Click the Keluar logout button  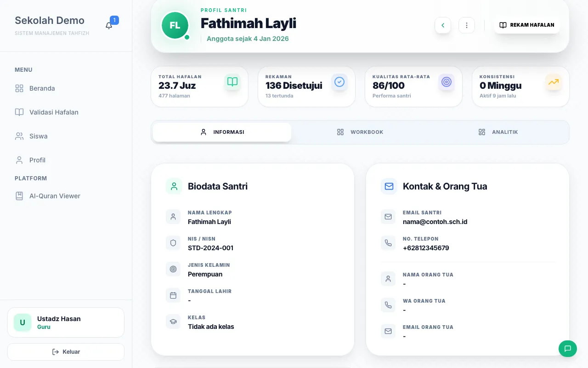click(66, 352)
